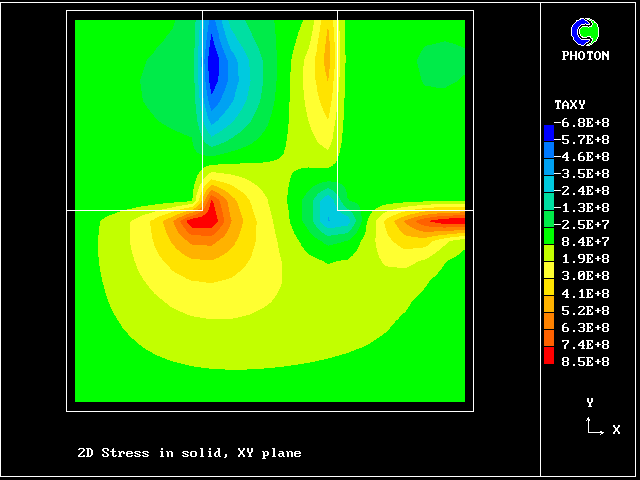The image size is (640, 480).
Task: Click the 4.1E+8 legend value label
Action: (583, 293)
